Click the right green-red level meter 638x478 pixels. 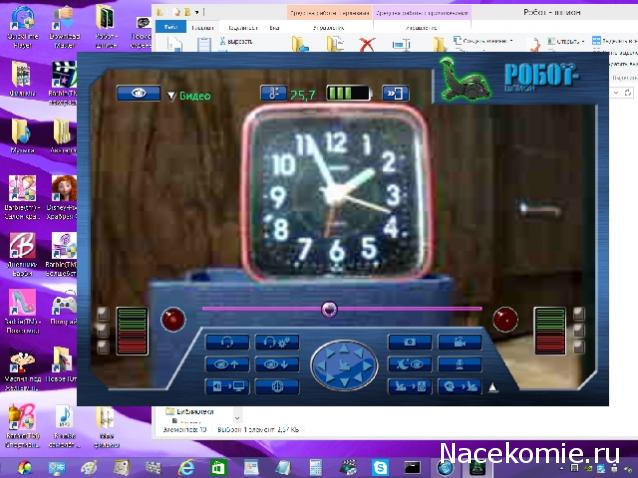click(549, 330)
